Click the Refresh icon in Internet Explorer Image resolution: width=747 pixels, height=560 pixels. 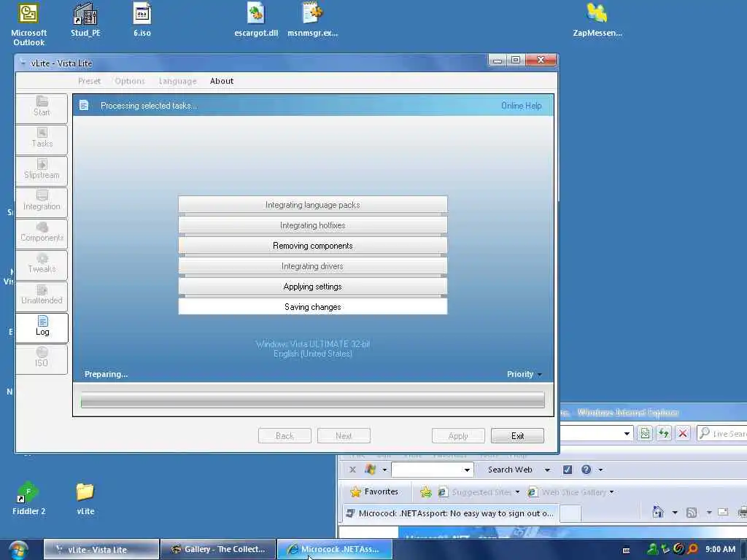[664, 433]
